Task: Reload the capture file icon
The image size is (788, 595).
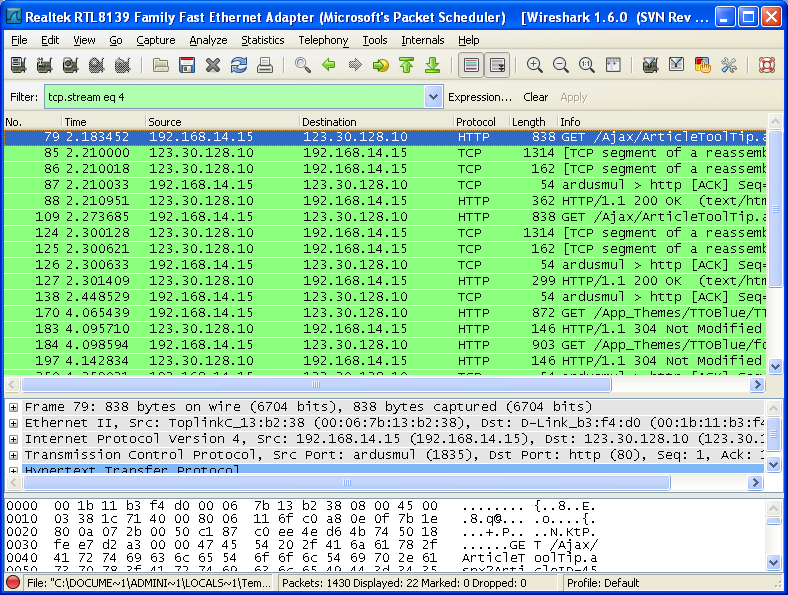Action: (x=239, y=65)
